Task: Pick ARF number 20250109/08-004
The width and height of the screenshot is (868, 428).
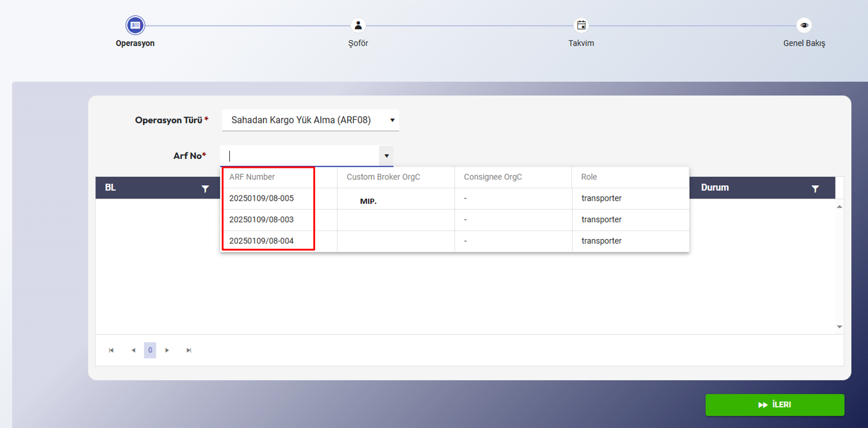Action: click(x=261, y=241)
